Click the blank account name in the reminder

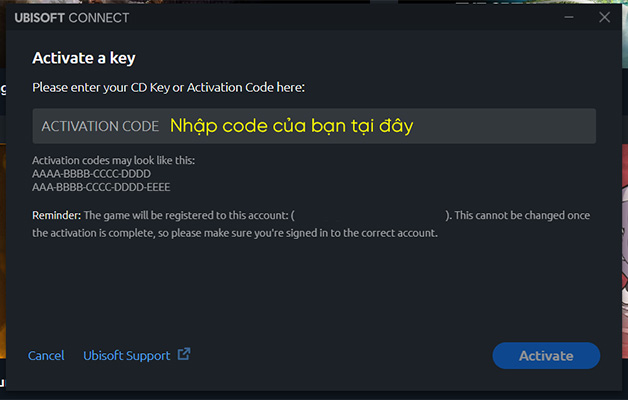[x=370, y=215]
